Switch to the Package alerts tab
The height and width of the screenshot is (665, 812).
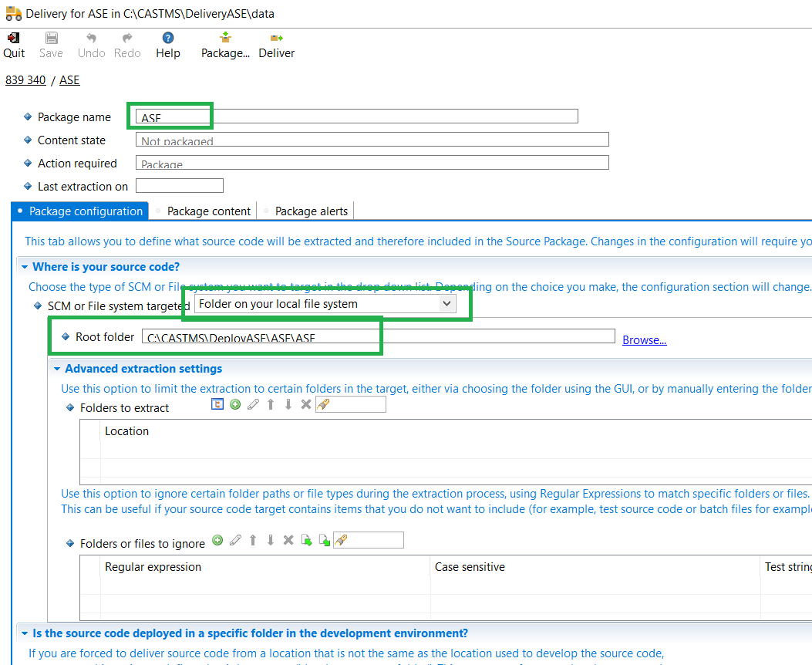pos(311,211)
